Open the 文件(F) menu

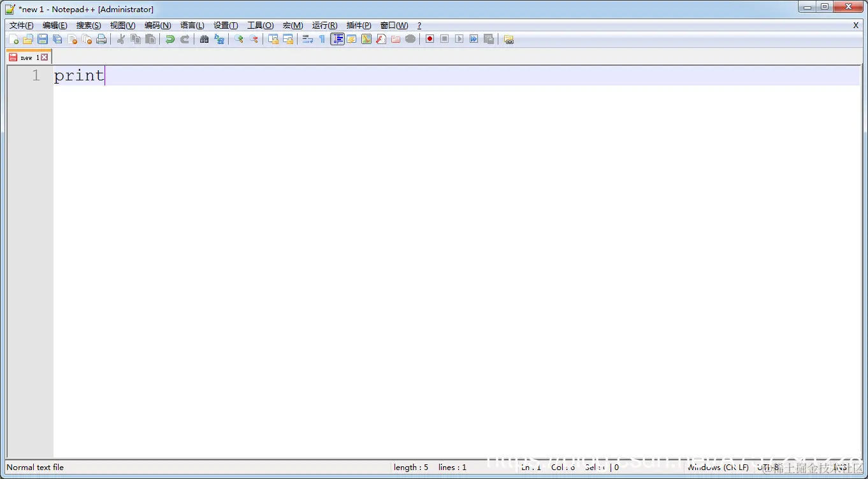click(21, 26)
